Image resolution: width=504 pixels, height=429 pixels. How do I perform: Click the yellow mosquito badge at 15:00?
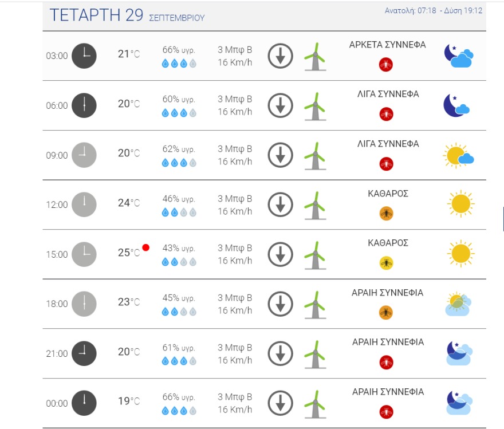(x=387, y=263)
